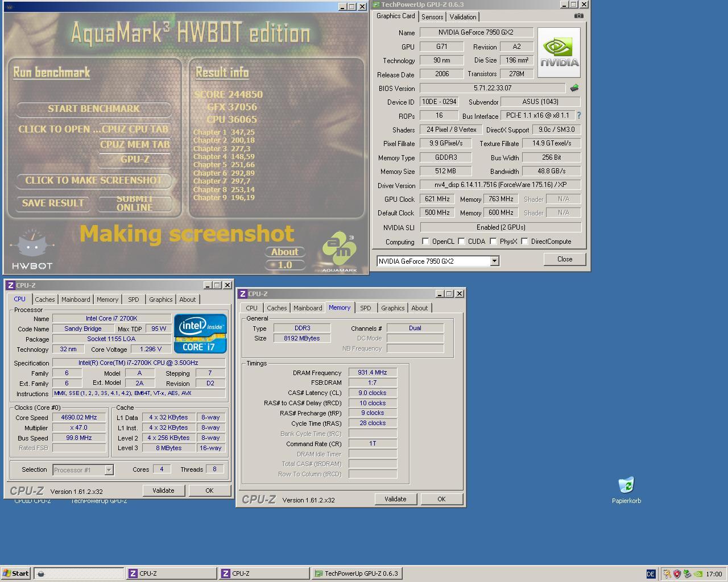Open the GPU selection dropdown in GPU-Z
Screen dimensions: 728x582
coord(494,261)
